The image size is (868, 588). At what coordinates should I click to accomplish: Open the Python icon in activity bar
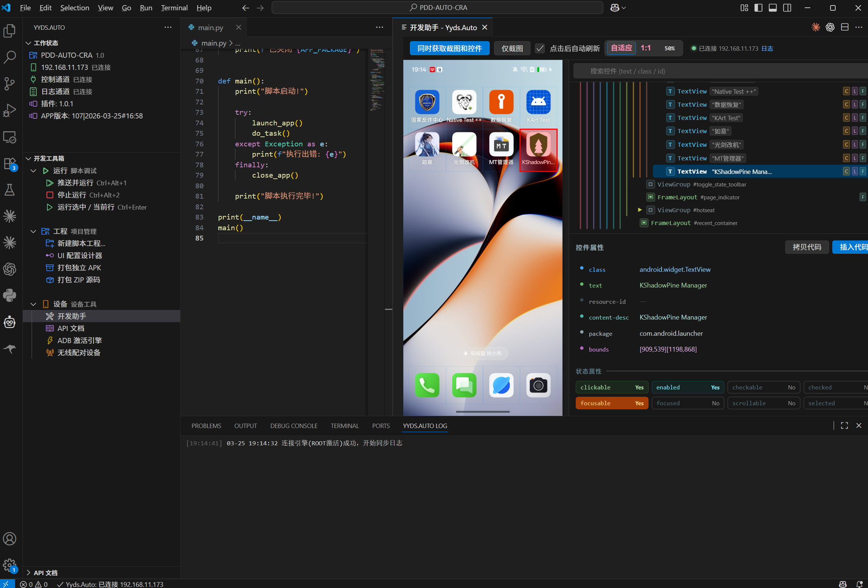pos(10,295)
